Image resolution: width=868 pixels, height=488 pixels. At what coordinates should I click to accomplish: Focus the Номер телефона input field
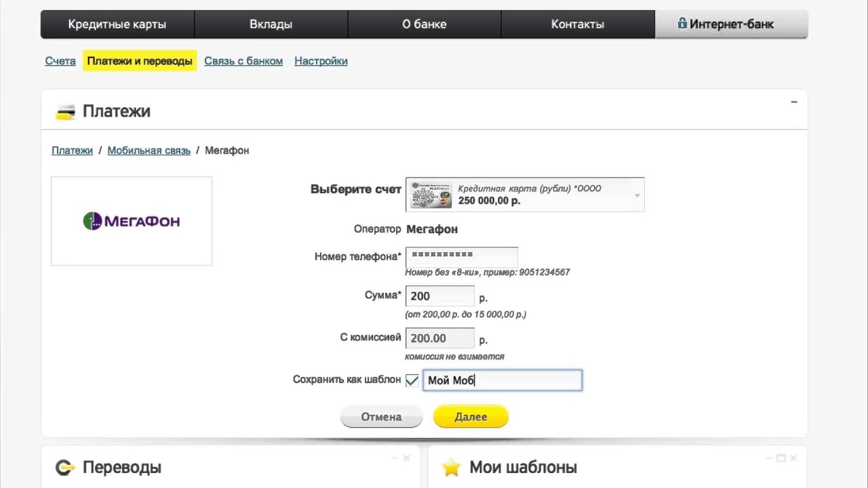pos(462,257)
